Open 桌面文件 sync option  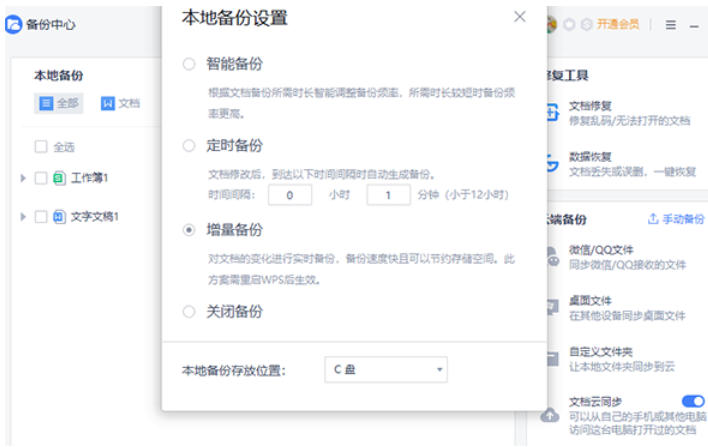(627, 308)
